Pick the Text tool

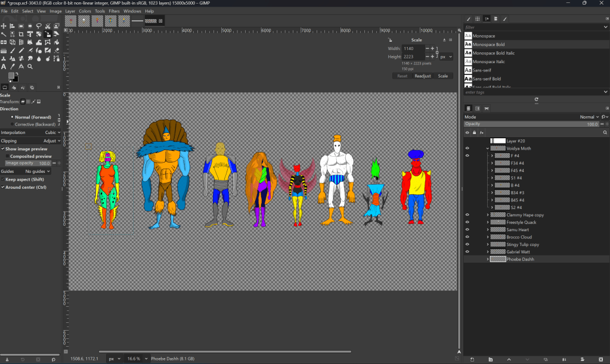pyautogui.click(x=4, y=67)
